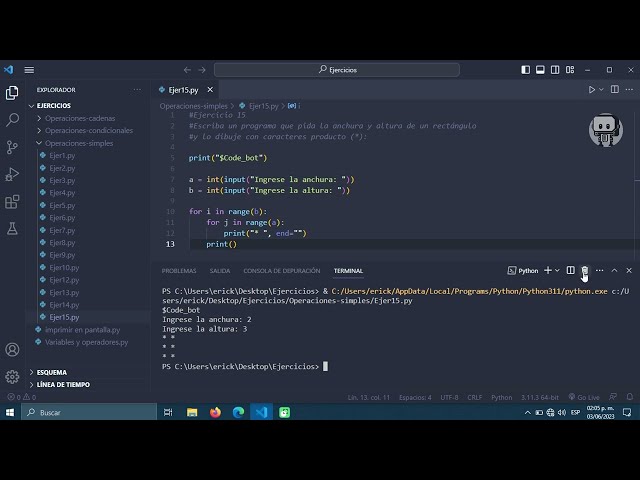Screen dimensions: 640x480
Task: Click Operaciones-simples in the breadcrumb
Action: click(193, 106)
